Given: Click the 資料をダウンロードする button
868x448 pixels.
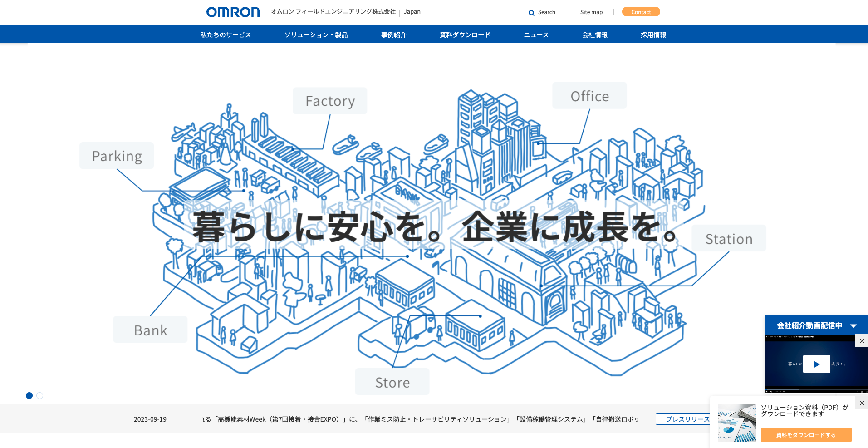Looking at the screenshot, I should coord(807,434).
